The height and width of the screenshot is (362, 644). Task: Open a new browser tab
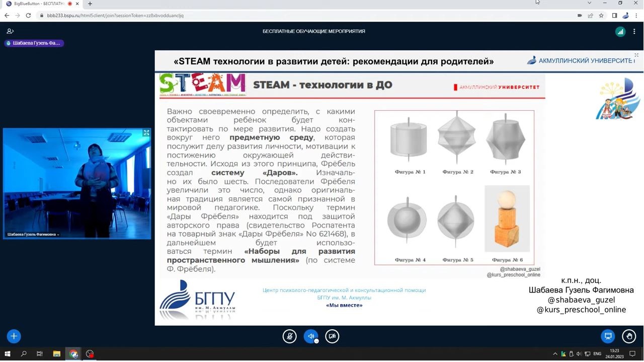(90, 4)
